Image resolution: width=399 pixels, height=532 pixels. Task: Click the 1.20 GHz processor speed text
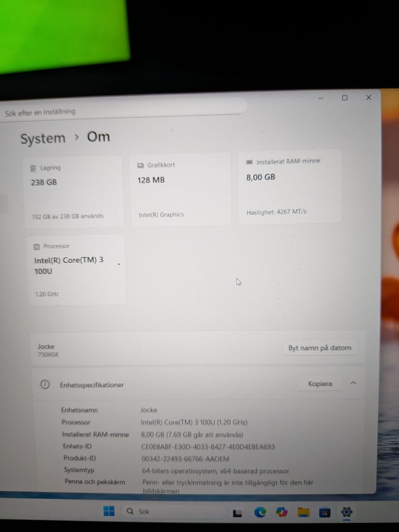point(47,294)
